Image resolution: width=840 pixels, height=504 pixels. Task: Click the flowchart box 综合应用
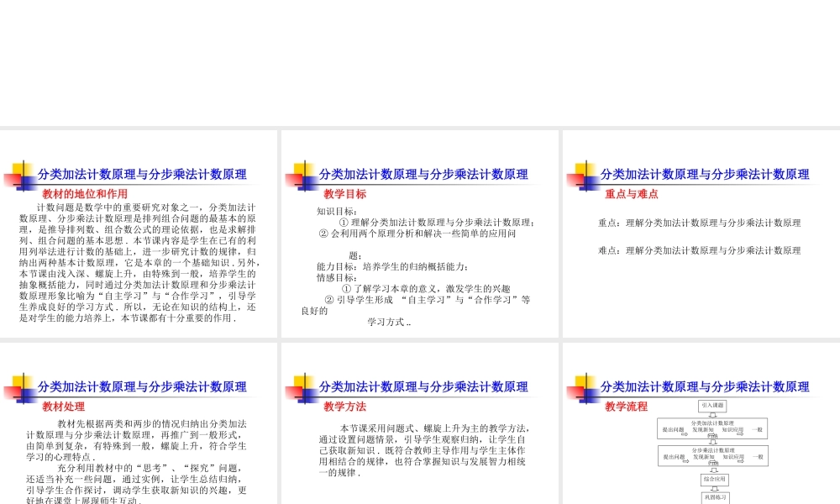715,480
